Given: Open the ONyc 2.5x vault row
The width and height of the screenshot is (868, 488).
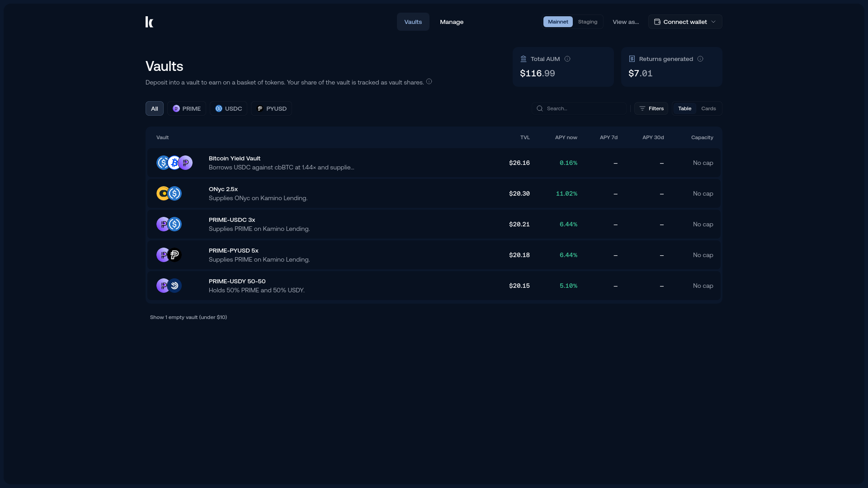Looking at the screenshot, I should point(434,193).
